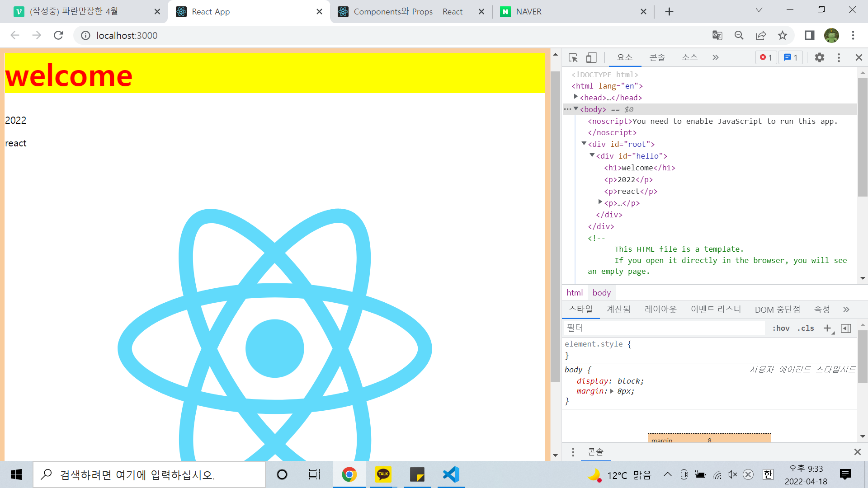Reload the localhost page

click(58, 35)
